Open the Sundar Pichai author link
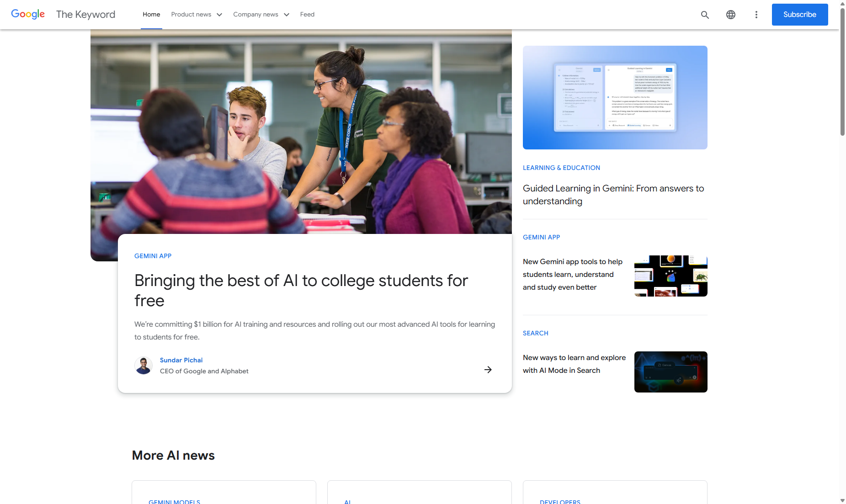The height and width of the screenshot is (504, 846). click(181, 360)
